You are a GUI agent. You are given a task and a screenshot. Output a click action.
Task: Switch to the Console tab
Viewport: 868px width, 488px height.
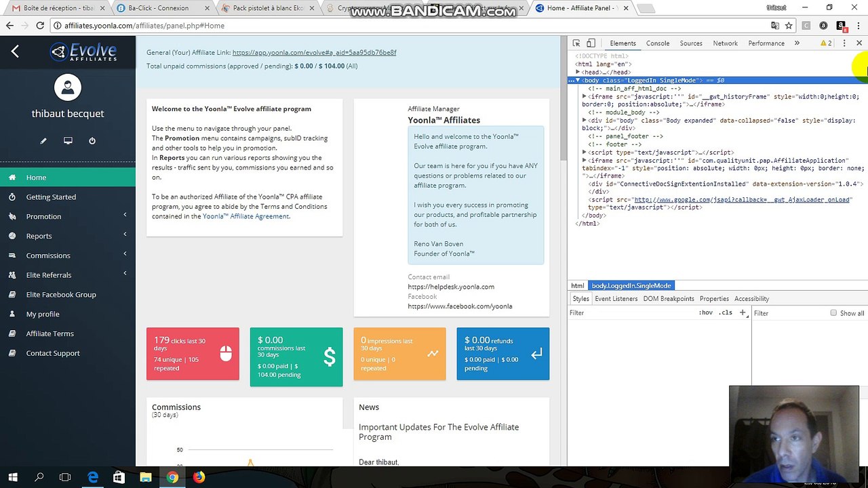[x=658, y=43]
